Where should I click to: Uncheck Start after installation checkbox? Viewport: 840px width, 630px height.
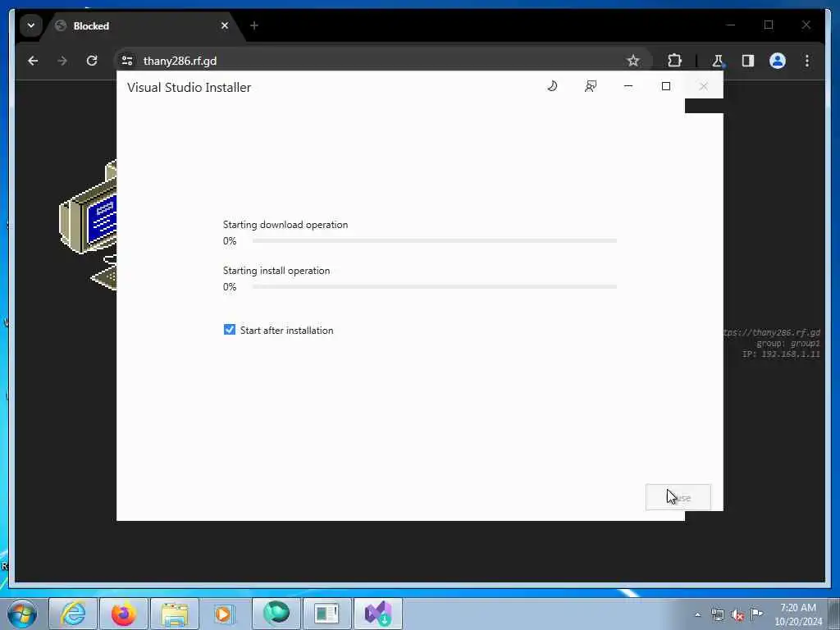pos(230,330)
